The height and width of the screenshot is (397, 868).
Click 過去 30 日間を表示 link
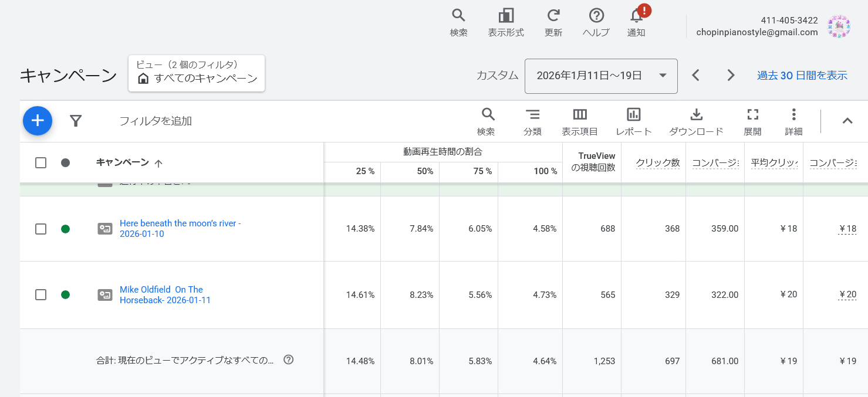click(x=802, y=76)
